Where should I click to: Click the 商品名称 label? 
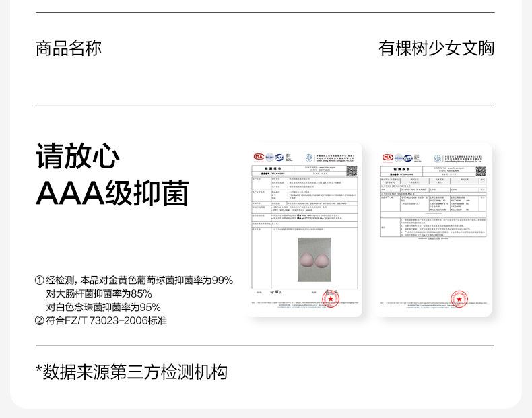[69, 48]
